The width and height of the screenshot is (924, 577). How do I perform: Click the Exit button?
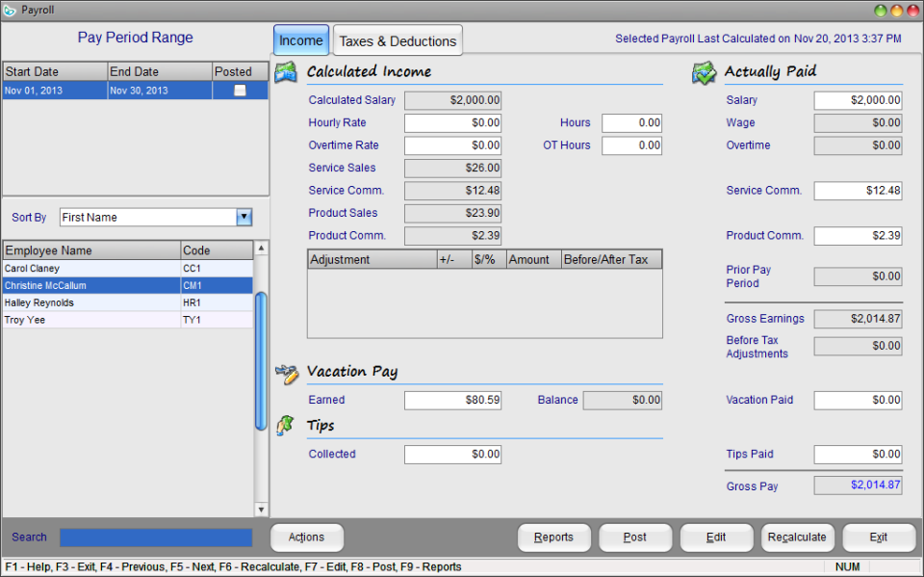point(879,538)
